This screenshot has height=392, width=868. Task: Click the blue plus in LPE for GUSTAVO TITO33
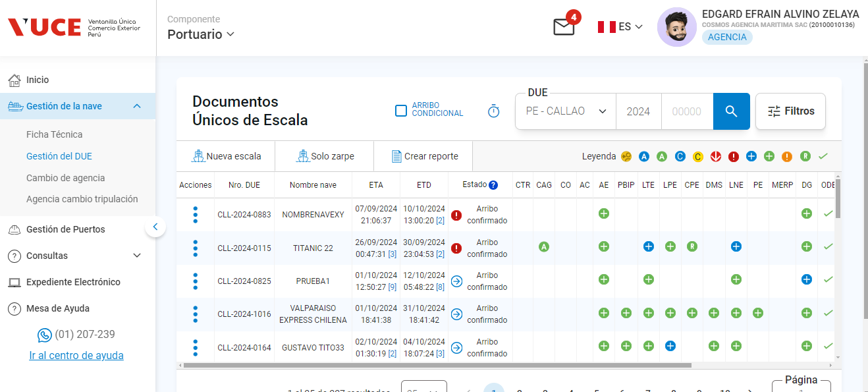(x=670, y=346)
